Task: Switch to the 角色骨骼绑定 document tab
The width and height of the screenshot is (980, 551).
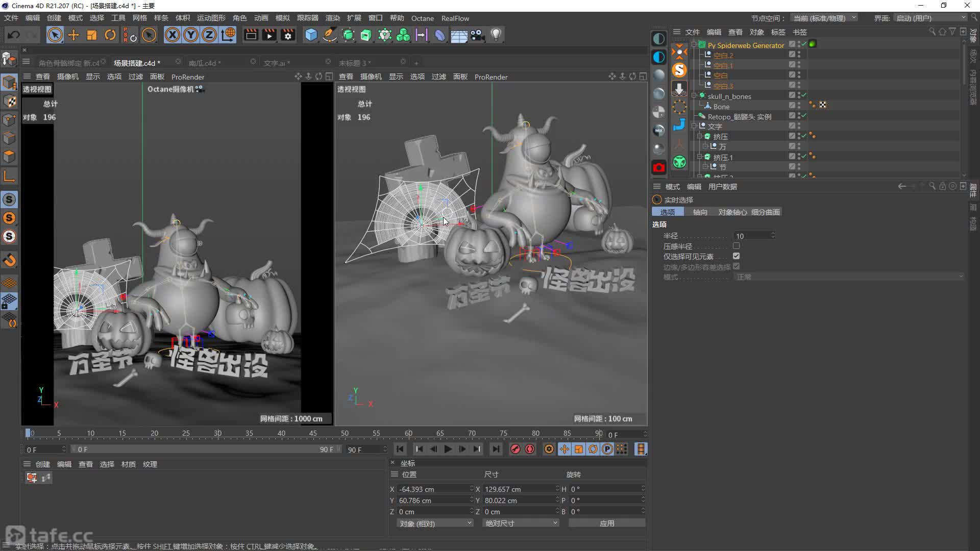Action: (69, 63)
